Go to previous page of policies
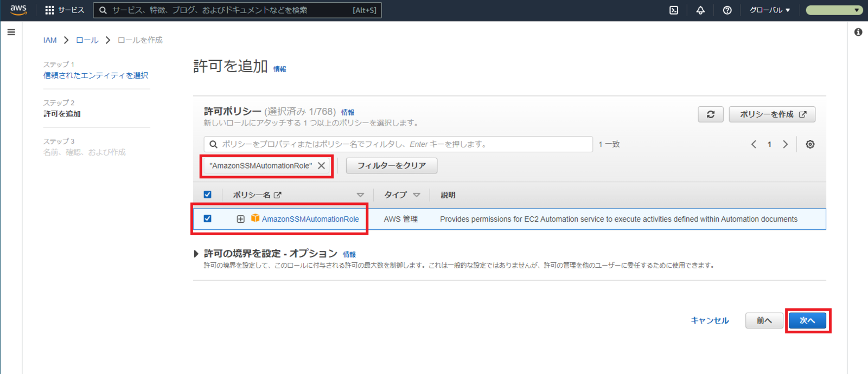Image resolution: width=868 pixels, height=374 pixels. click(x=754, y=144)
